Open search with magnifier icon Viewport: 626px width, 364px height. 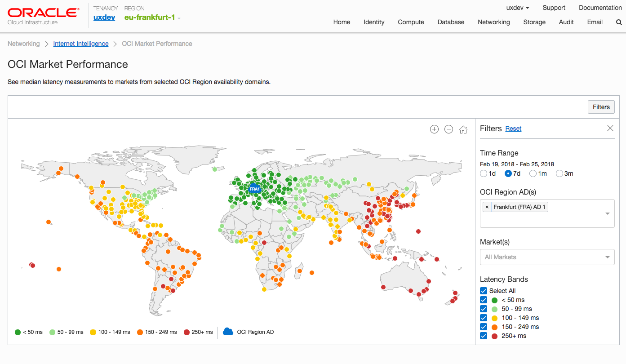pyautogui.click(x=619, y=22)
